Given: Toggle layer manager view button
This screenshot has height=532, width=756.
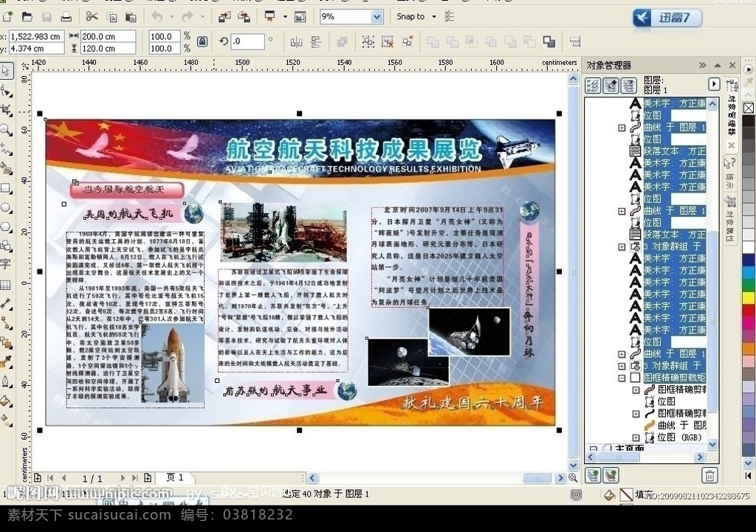Looking at the screenshot, I should coord(628,86).
